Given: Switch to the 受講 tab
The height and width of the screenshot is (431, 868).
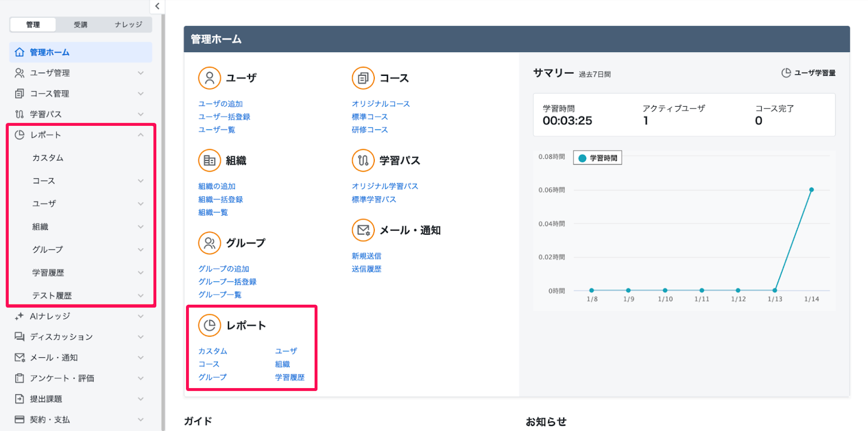Looking at the screenshot, I should tap(80, 24).
